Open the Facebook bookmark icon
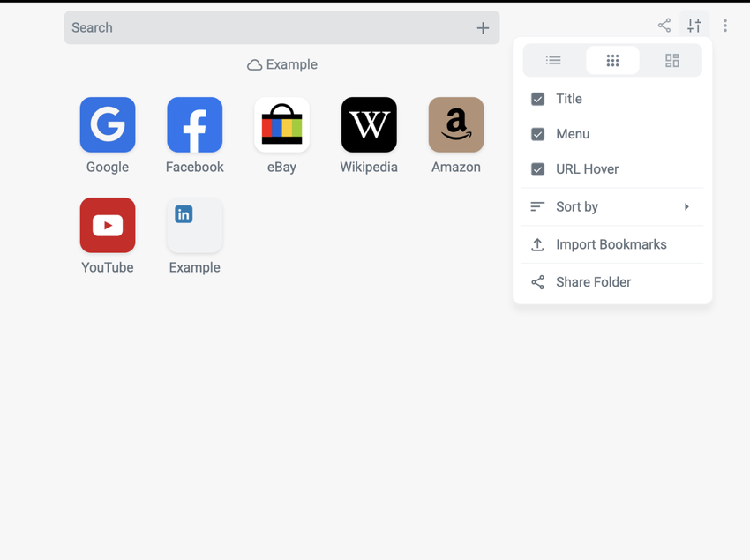Viewport: 750px width, 560px height. pos(195,125)
